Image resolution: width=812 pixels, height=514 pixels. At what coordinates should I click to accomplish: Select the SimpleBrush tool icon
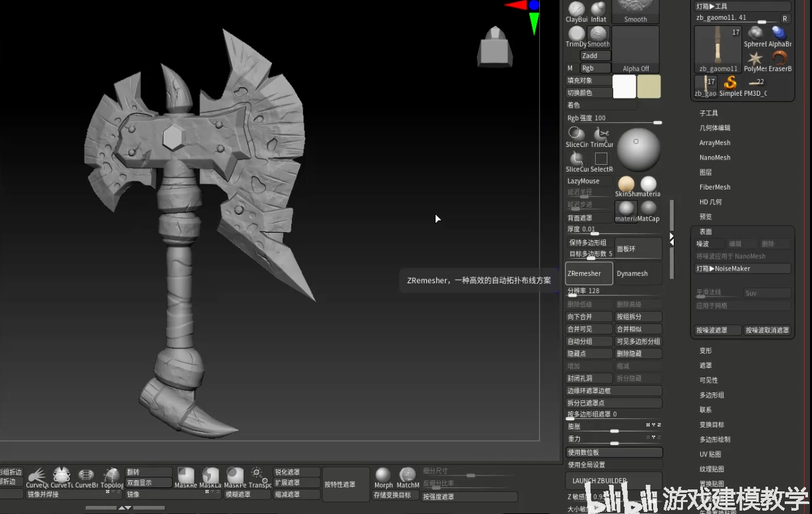(x=730, y=86)
